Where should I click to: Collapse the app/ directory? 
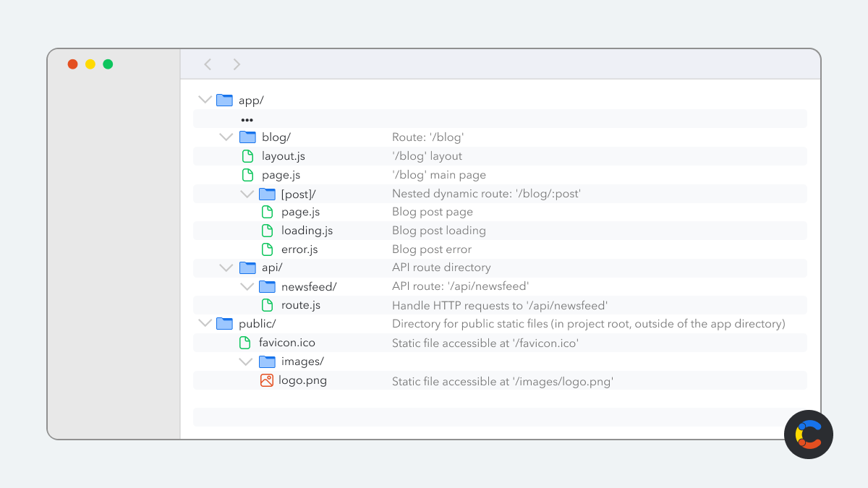coord(205,99)
